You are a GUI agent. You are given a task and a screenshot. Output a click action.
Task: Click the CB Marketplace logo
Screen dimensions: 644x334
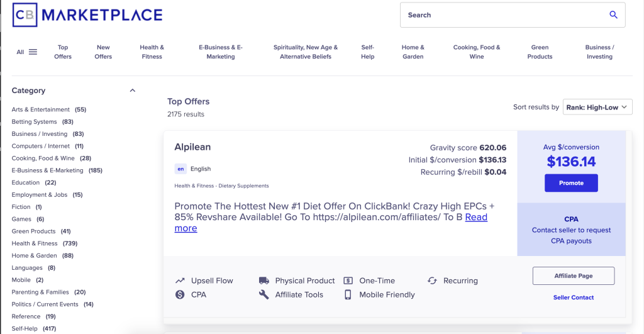coord(87,15)
